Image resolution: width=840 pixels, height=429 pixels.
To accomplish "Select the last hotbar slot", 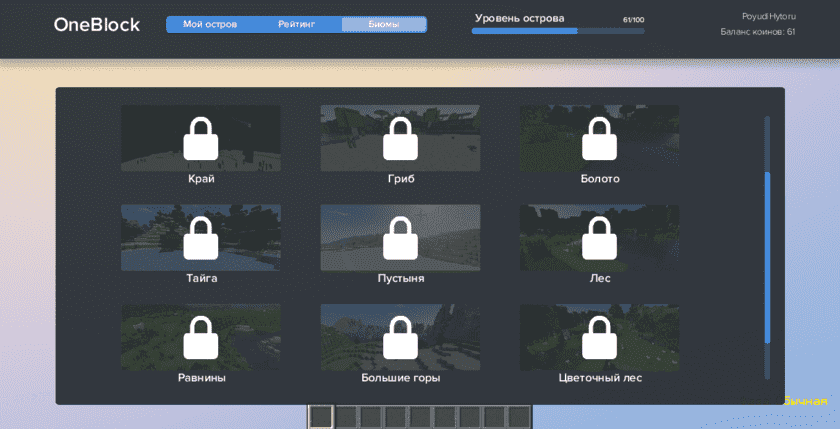I will [519, 416].
